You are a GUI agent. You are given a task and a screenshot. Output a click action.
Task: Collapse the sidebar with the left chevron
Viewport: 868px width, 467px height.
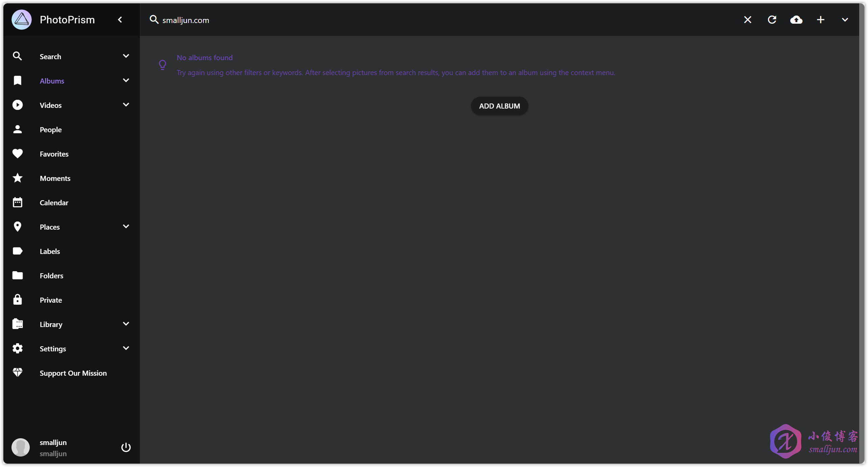(x=120, y=20)
